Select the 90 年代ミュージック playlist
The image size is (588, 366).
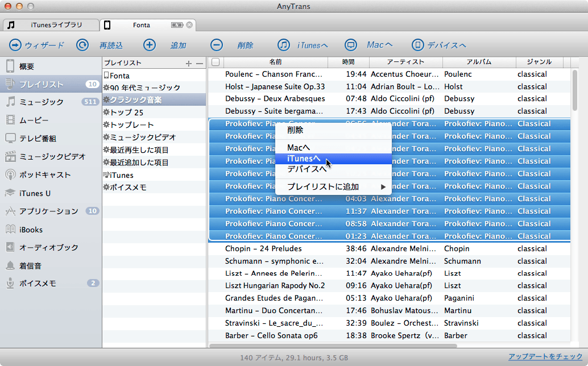[x=154, y=88]
